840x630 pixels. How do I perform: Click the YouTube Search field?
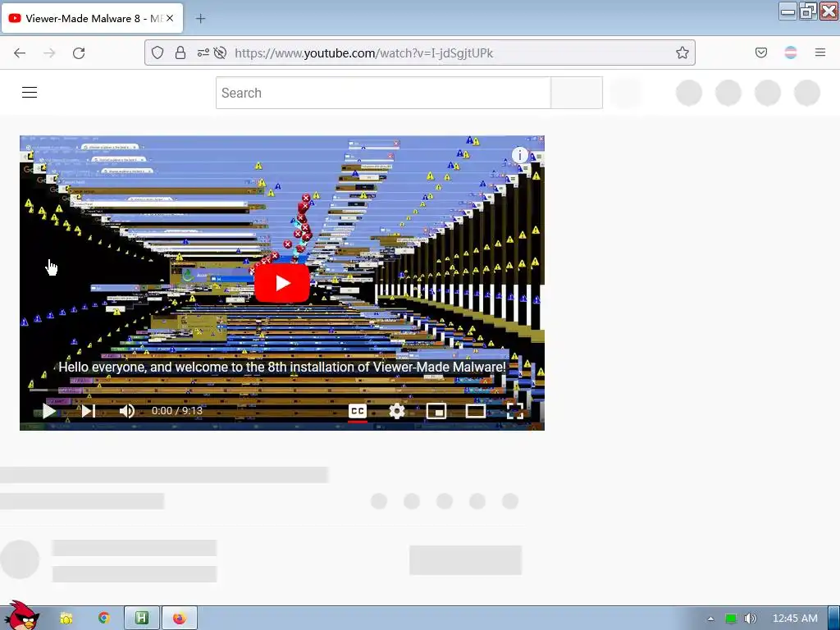[x=383, y=93]
